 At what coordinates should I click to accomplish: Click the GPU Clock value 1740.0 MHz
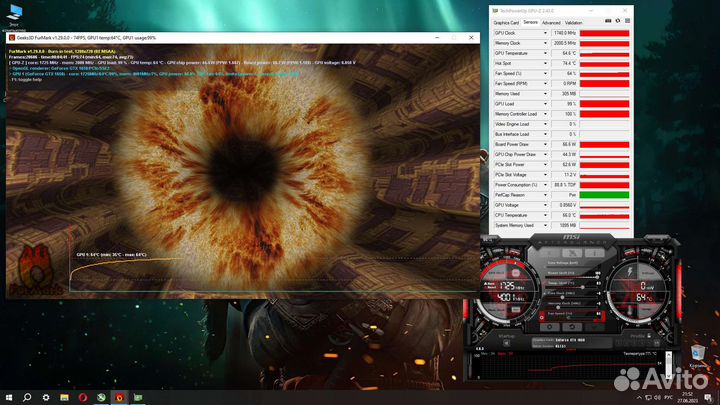coord(564,33)
